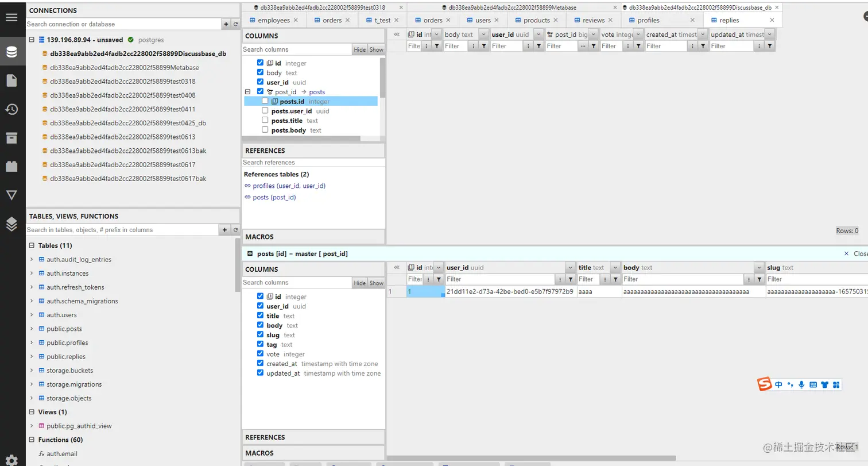This screenshot has width=868, height=466.
Task: Open posts (post_id) reference link
Action: click(274, 197)
